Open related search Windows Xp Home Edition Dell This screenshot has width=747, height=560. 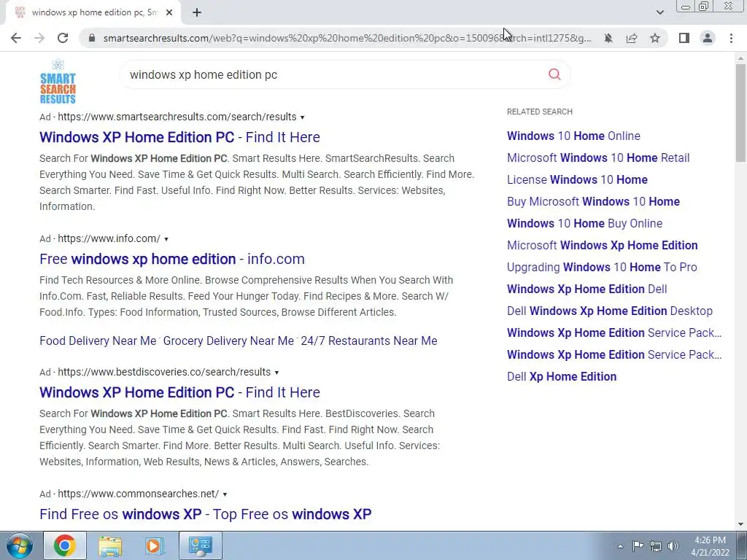(587, 289)
